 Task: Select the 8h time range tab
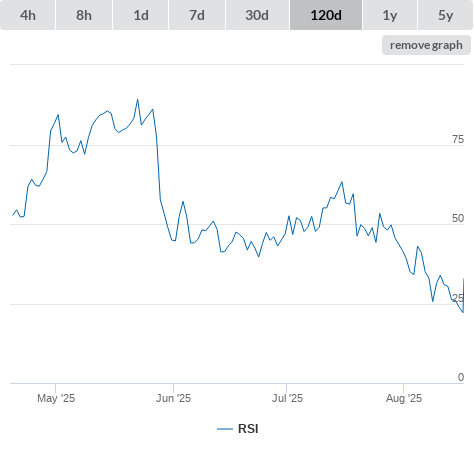[x=84, y=15]
